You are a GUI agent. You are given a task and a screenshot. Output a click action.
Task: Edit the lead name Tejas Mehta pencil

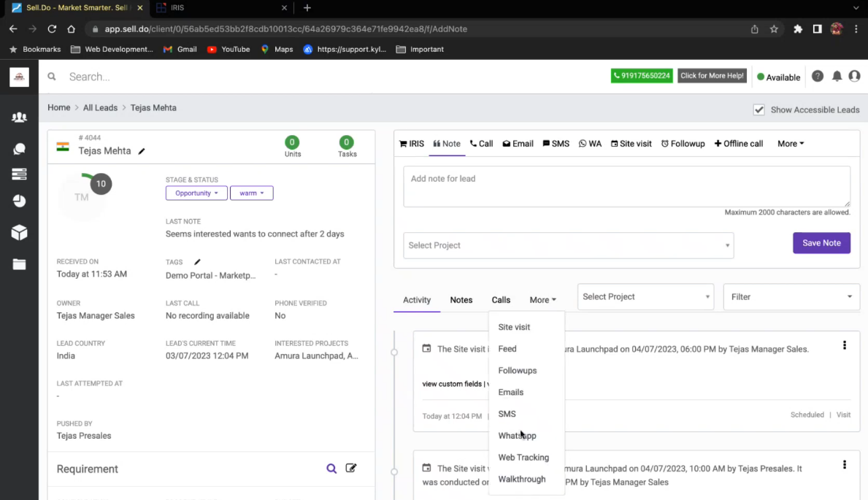[x=142, y=151]
